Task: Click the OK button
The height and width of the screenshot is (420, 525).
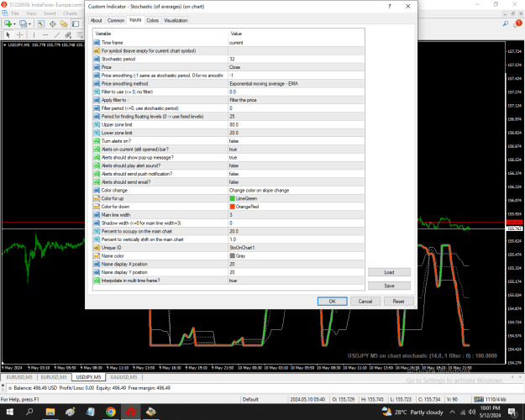Action: tap(332, 302)
